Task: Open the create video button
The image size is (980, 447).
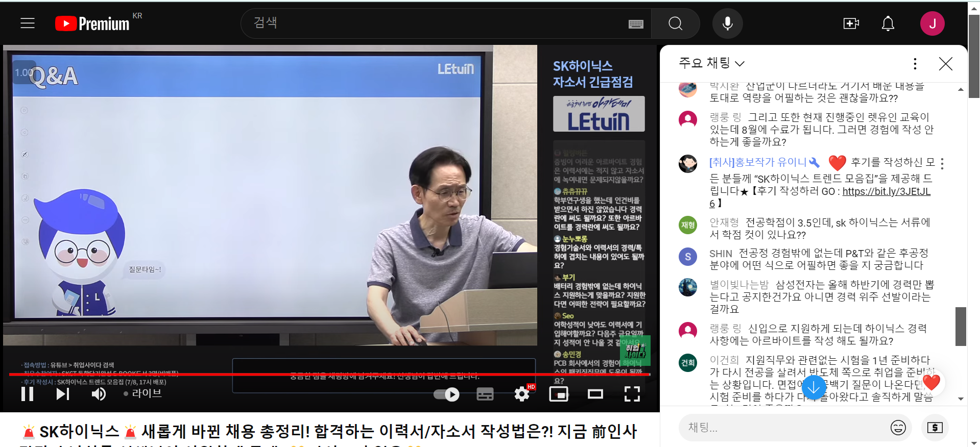Action: (x=851, y=23)
